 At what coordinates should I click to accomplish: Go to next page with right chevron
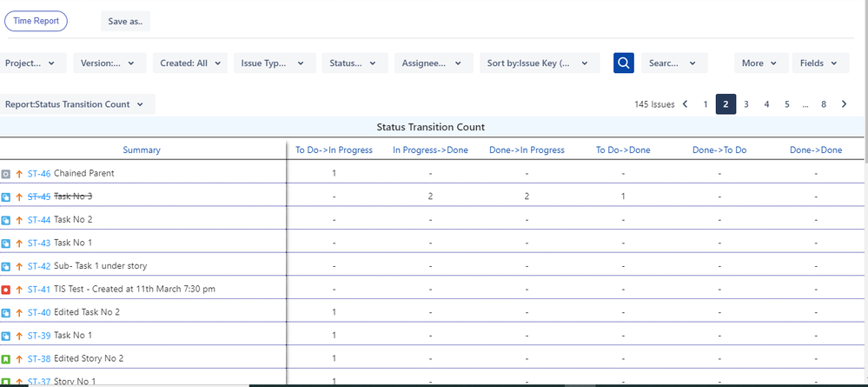(845, 104)
